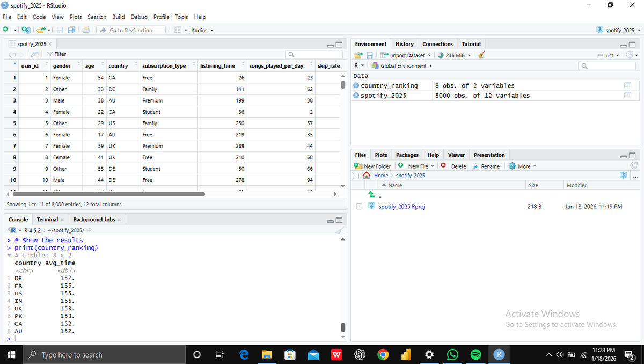Image resolution: width=644 pixels, height=364 pixels.
Task: Open Windows Settings gear in taskbar
Action: (429, 355)
